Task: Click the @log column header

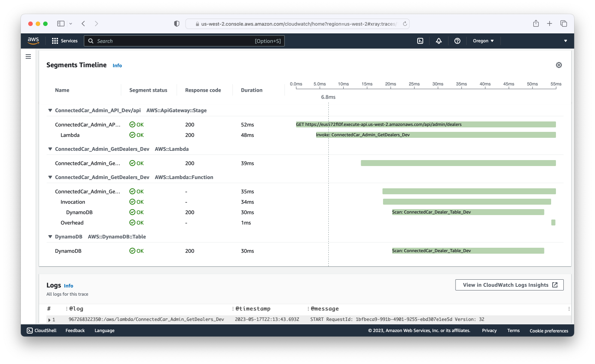Action: pos(76,309)
